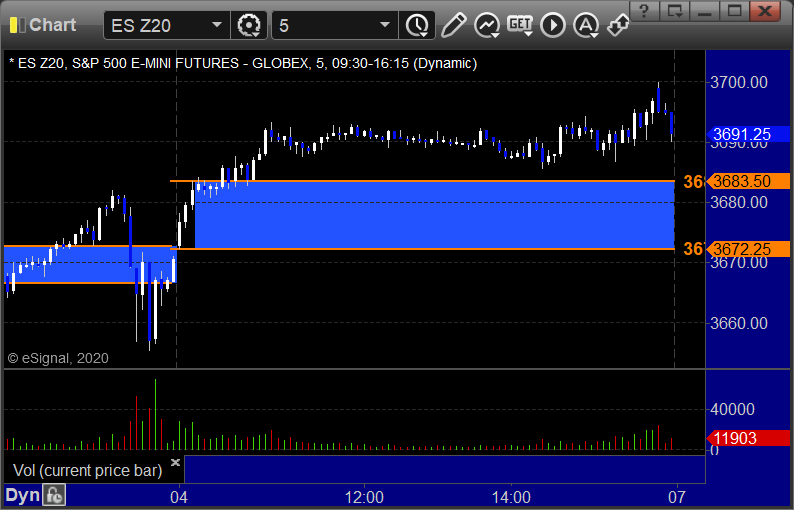Click the symbol link icon

pos(618,25)
